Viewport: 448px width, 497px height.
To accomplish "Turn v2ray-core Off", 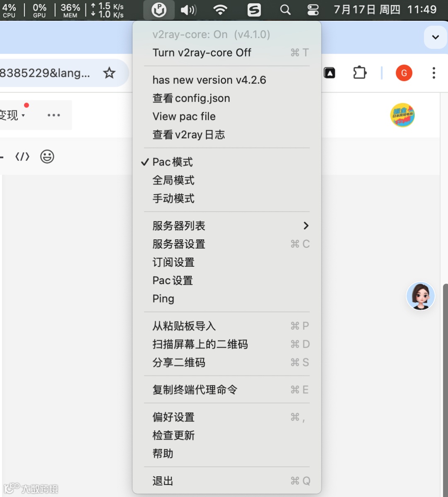I will click(202, 53).
